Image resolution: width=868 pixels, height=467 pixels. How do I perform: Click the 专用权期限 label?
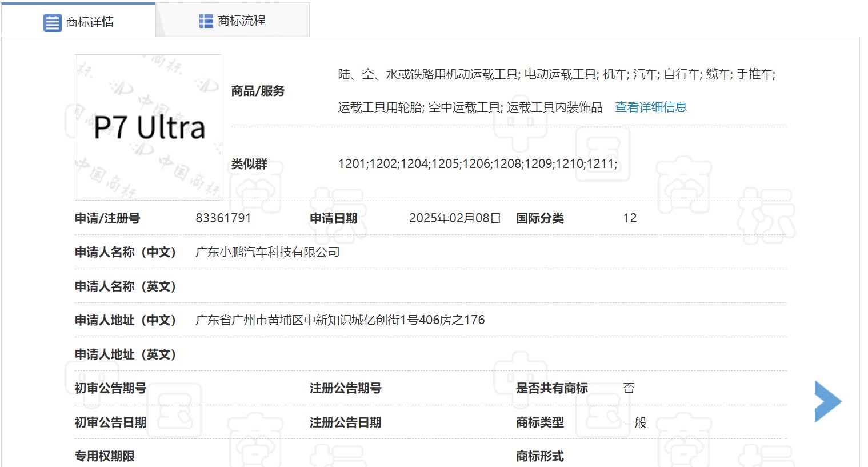coord(105,456)
